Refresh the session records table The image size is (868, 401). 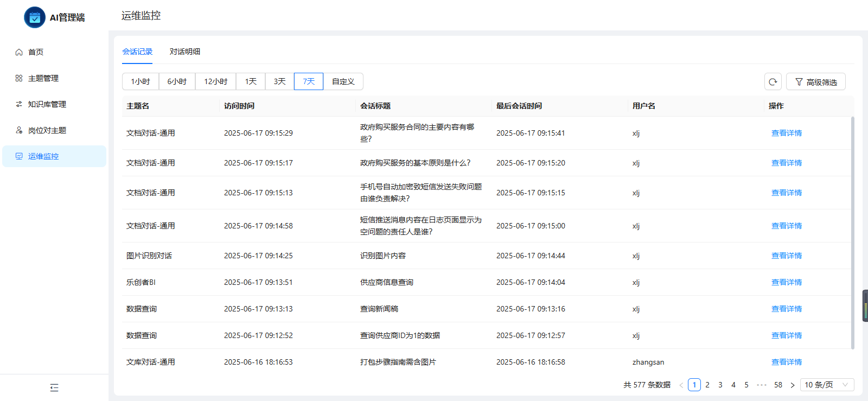click(773, 82)
